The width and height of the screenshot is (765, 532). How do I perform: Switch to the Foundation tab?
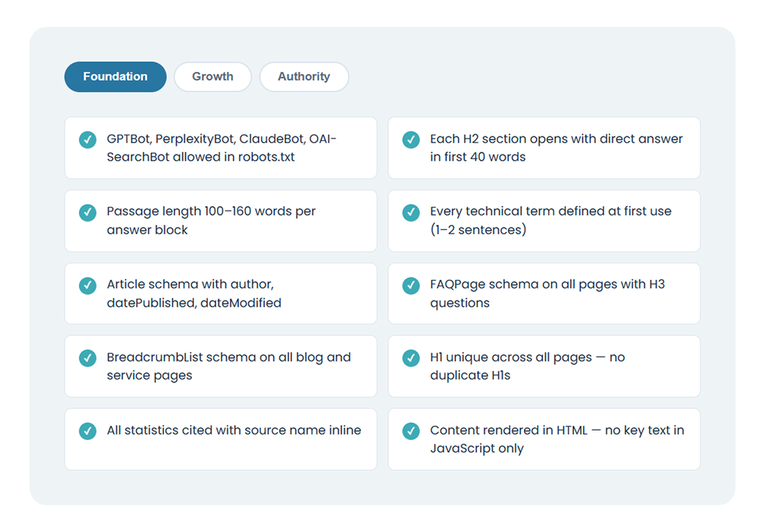coord(115,76)
